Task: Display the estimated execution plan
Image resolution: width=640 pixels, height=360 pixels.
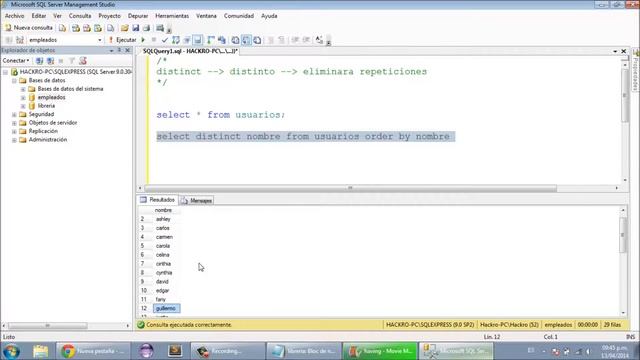Action: point(176,40)
